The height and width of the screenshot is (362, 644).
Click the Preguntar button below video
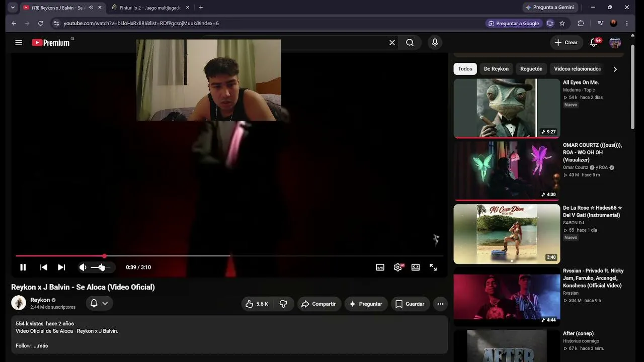point(366,304)
